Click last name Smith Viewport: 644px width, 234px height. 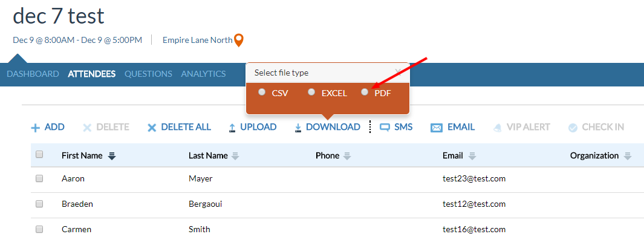[199, 229]
